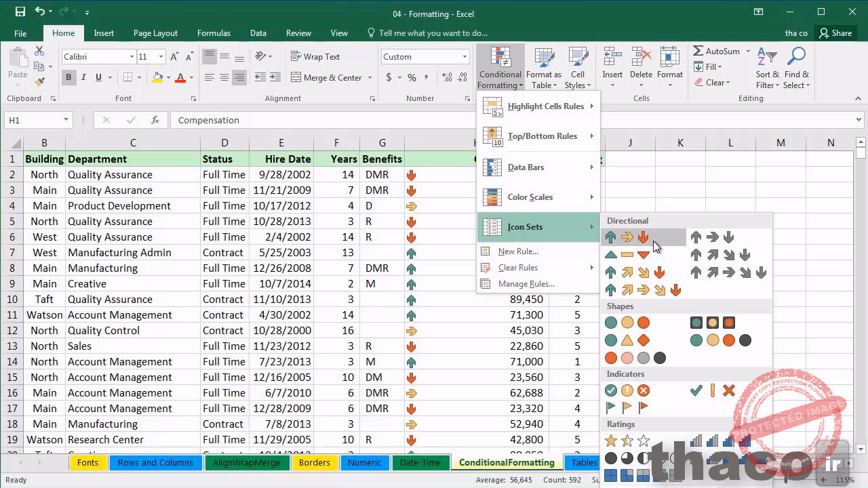Open the Highlight Cells Rules submenu
The width and height of the screenshot is (868, 488).
[x=538, y=106]
